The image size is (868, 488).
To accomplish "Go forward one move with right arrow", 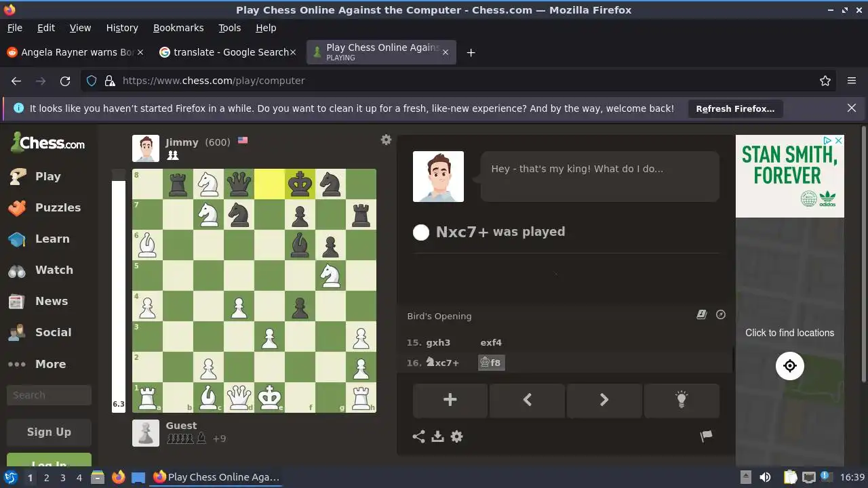I will 604,399.
